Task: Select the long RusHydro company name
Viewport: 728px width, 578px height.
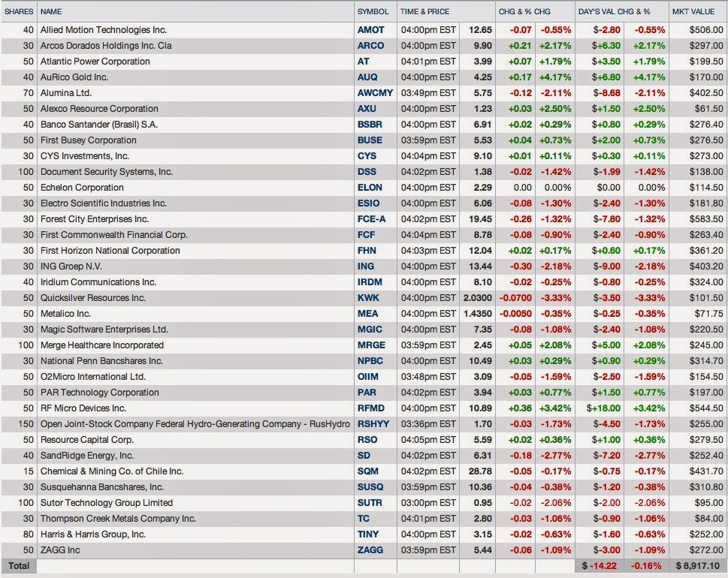Action: coord(195,424)
